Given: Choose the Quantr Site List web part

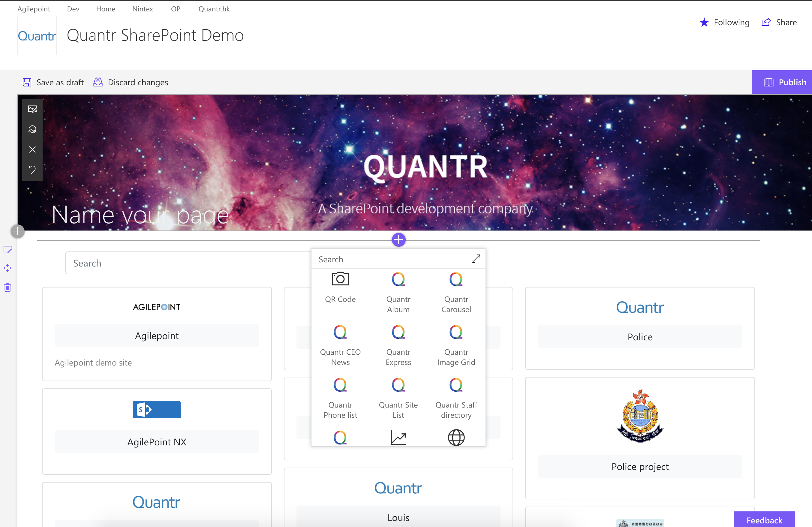Looking at the screenshot, I should tap(398, 399).
